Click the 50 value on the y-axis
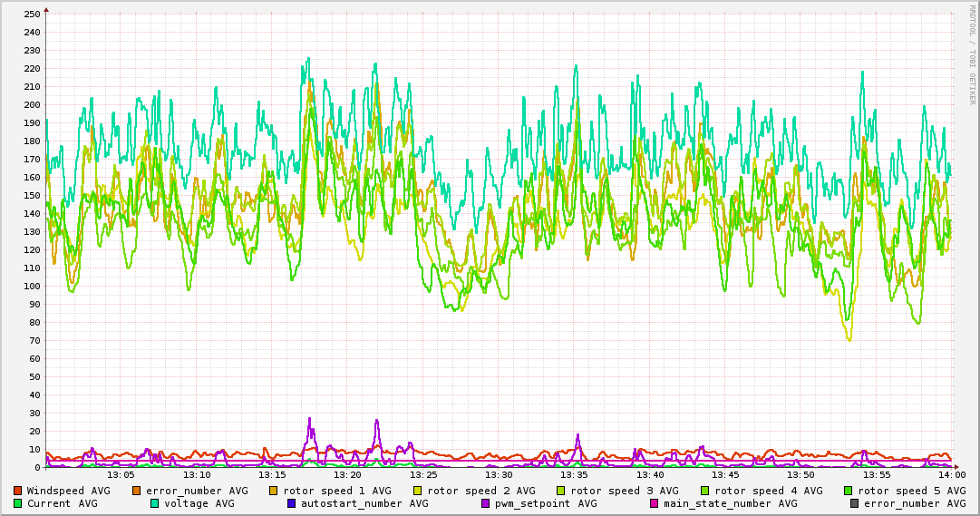This screenshot has height=516, width=980. tap(34, 377)
